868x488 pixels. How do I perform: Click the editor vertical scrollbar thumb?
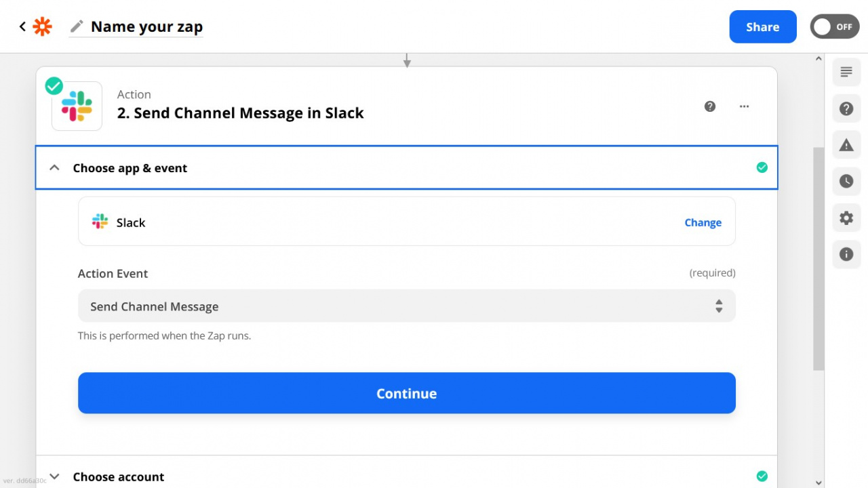pyautogui.click(x=818, y=258)
